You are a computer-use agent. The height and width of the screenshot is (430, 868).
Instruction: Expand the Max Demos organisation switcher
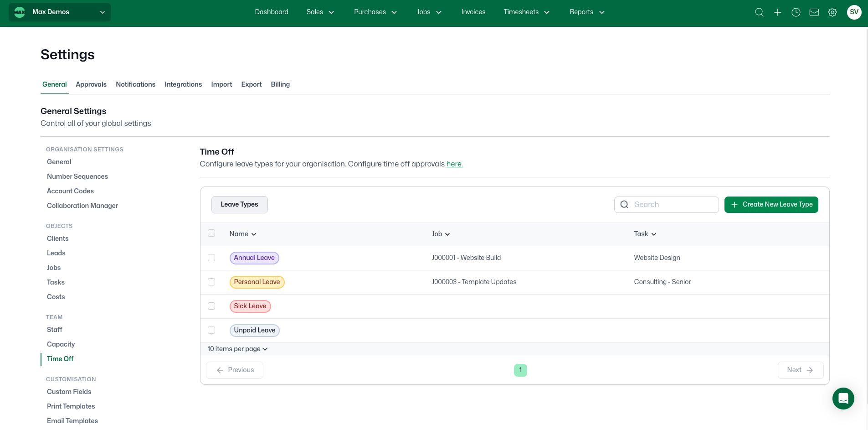click(x=60, y=12)
